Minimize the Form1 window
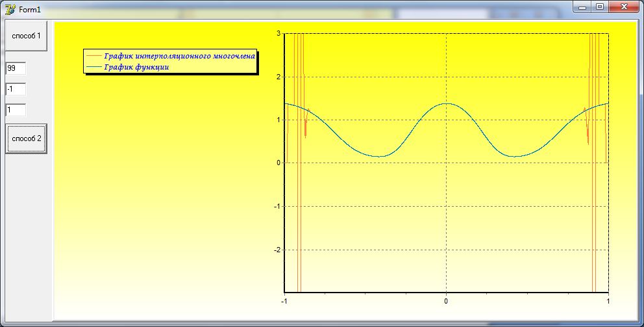Viewport: 644px width, 327px height. click(x=582, y=7)
